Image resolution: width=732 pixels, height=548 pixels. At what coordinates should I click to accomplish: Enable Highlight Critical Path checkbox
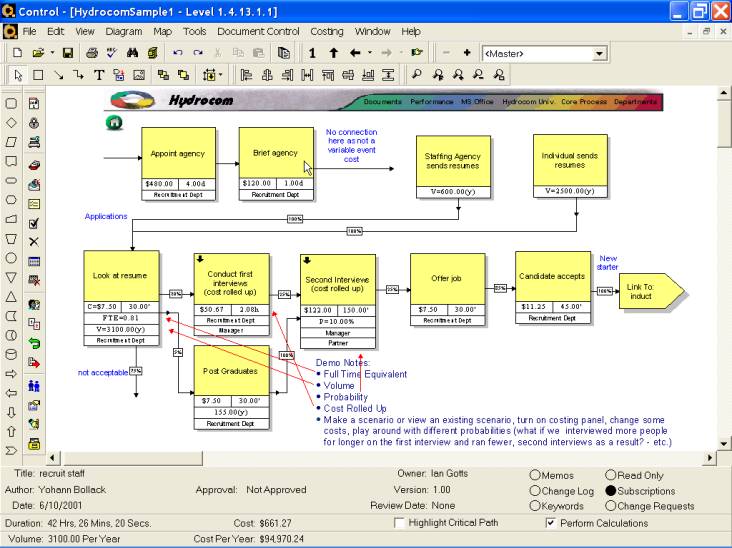coord(400,523)
